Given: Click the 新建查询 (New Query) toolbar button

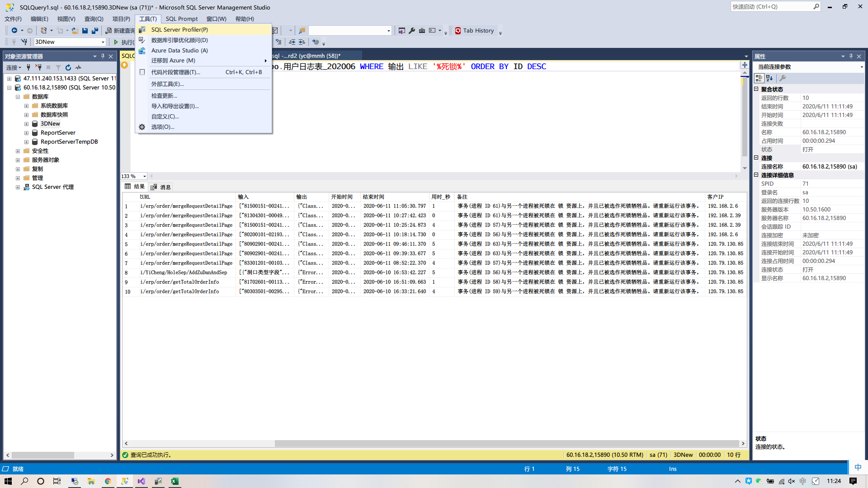Looking at the screenshot, I should (120, 30).
